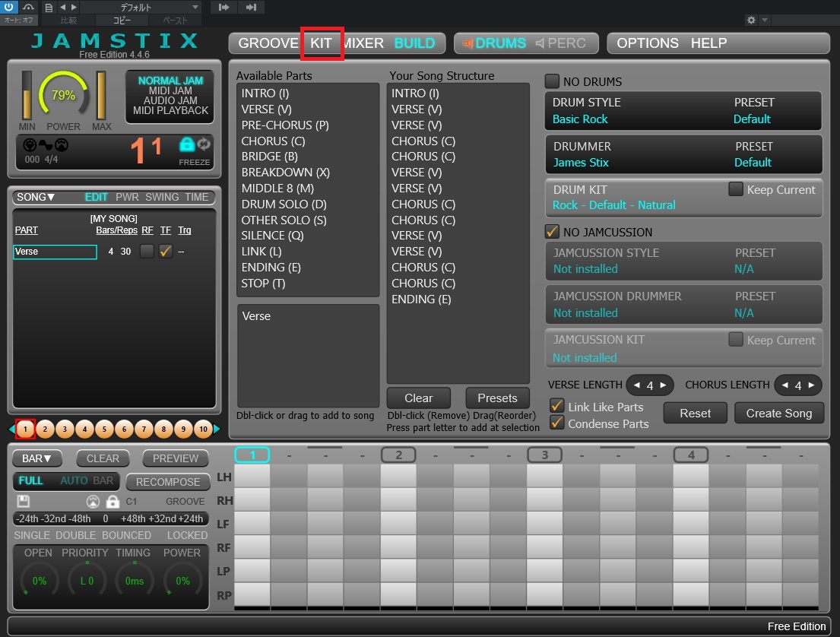Click the white padlock icon next to C1
This screenshot has height=637, width=840.
(x=113, y=502)
